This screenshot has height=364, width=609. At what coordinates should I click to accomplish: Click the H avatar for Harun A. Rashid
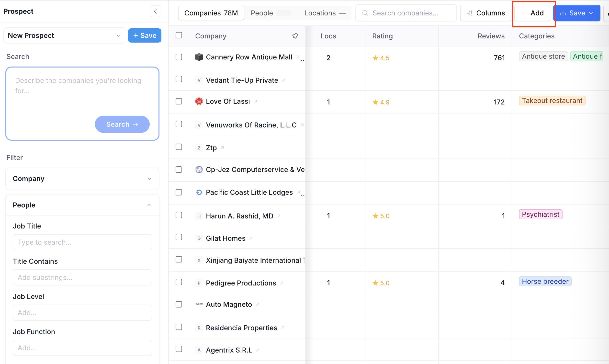[199, 216]
